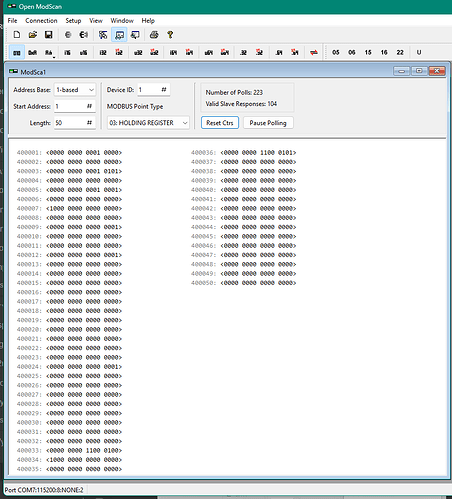Select the binary display format icon

click(17, 53)
